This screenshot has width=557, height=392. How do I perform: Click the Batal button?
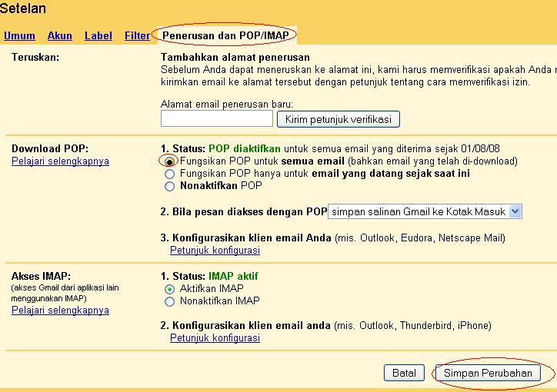[x=404, y=373]
